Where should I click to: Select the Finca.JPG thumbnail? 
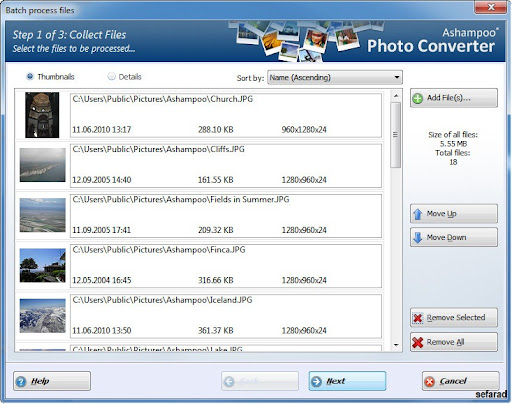[42, 266]
